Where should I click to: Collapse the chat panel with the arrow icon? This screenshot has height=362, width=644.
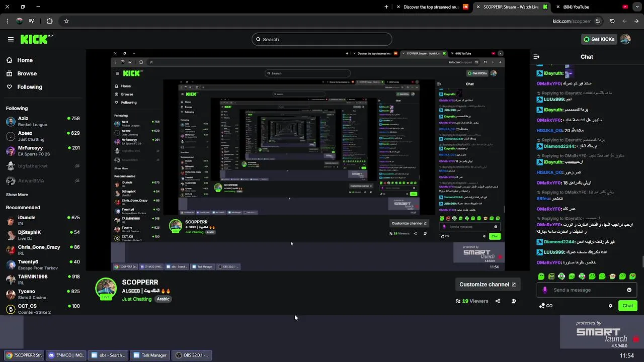coord(536,57)
